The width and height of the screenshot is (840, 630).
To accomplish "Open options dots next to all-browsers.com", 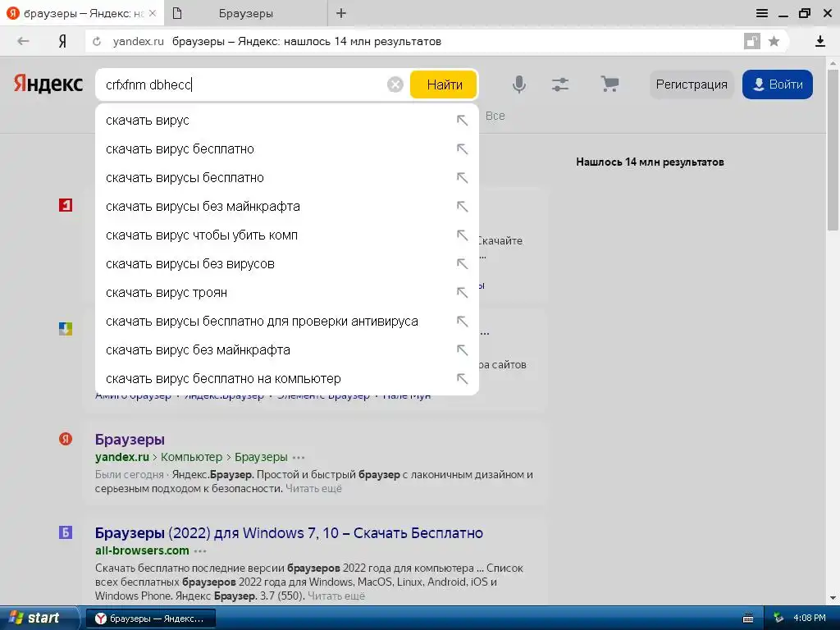I will [200, 551].
